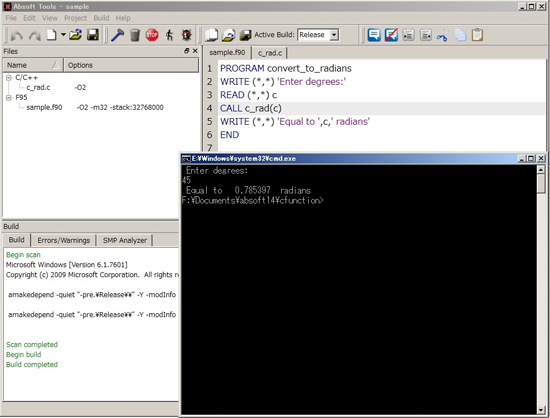550x418 pixels.
Task: Sort files by the Name column header
Action: [33, 65]
